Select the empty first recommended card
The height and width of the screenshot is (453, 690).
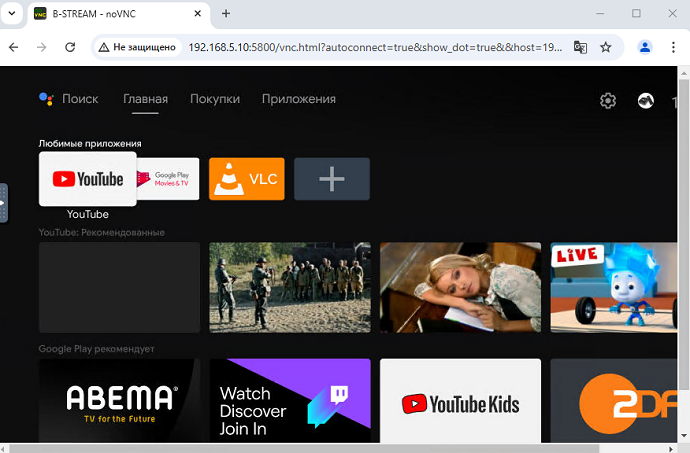(119, 287)
